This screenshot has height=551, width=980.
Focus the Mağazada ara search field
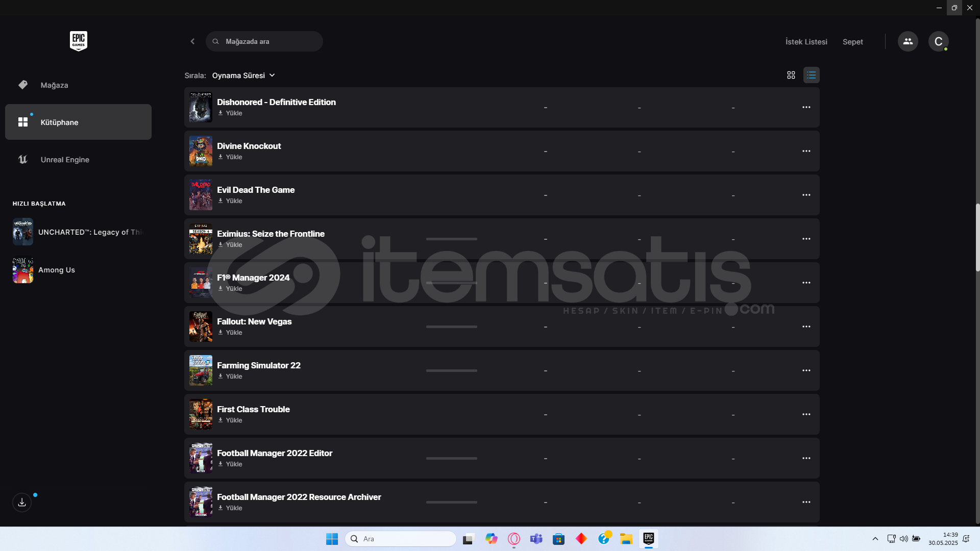click(x=264, y=41)
